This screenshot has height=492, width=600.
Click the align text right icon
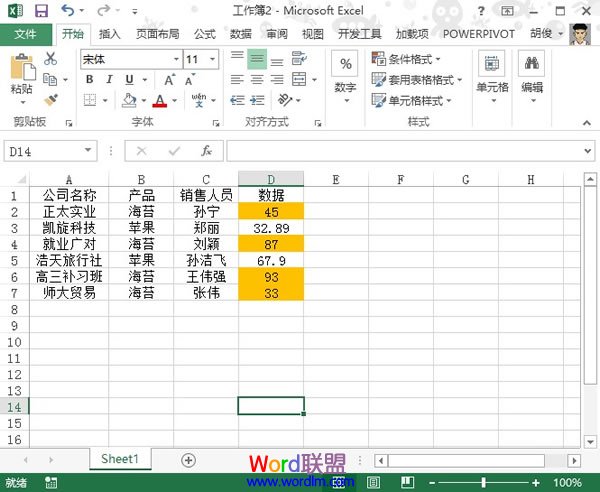tap(277, 80)
